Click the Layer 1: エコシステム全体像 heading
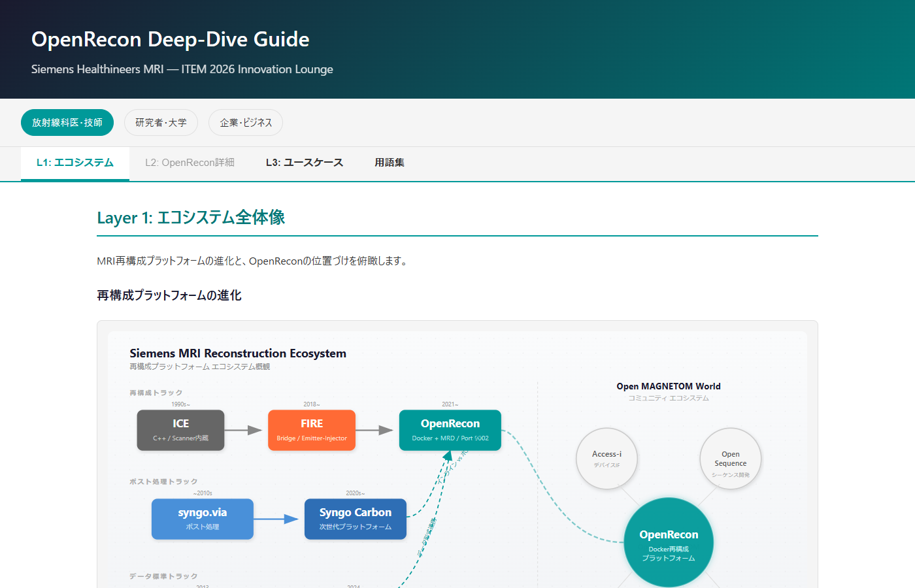This screenshot has width=915, height=588. pyautogui.click(x=191, y=218)
